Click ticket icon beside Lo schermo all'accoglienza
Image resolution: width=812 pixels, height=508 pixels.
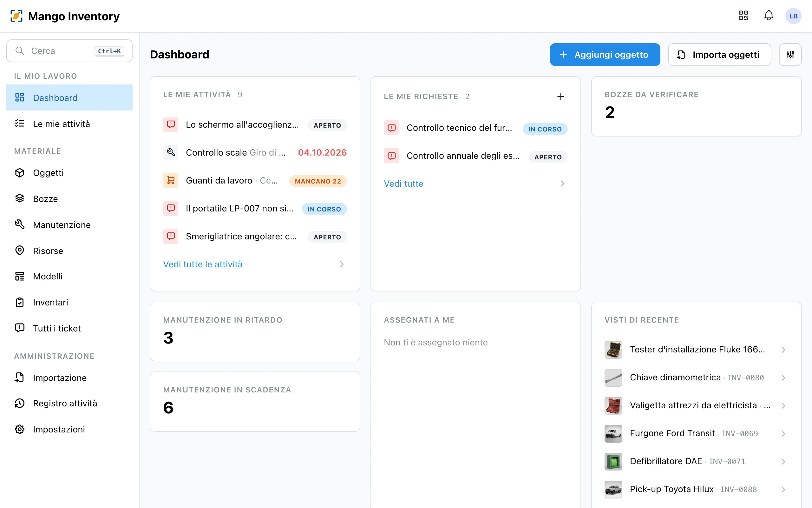tap(171, 124)
